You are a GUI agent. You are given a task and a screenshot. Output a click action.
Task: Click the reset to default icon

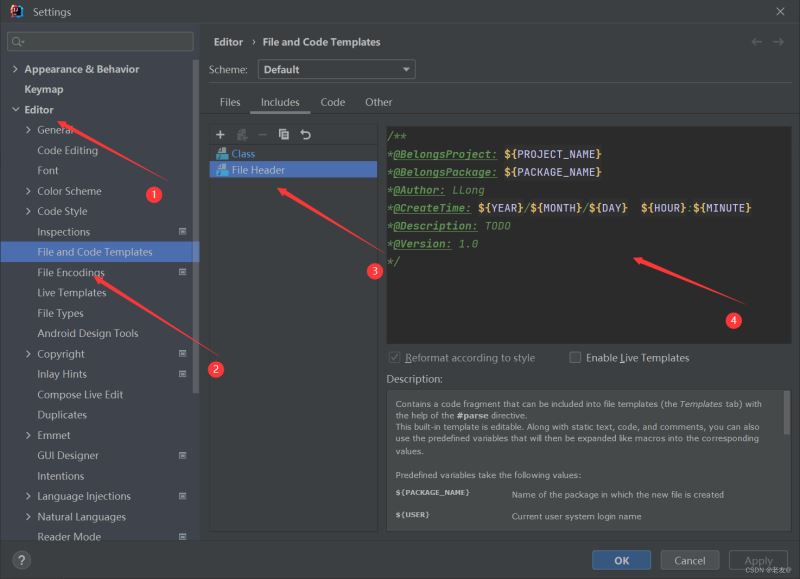pyautogui.click(x=305, y=135)
